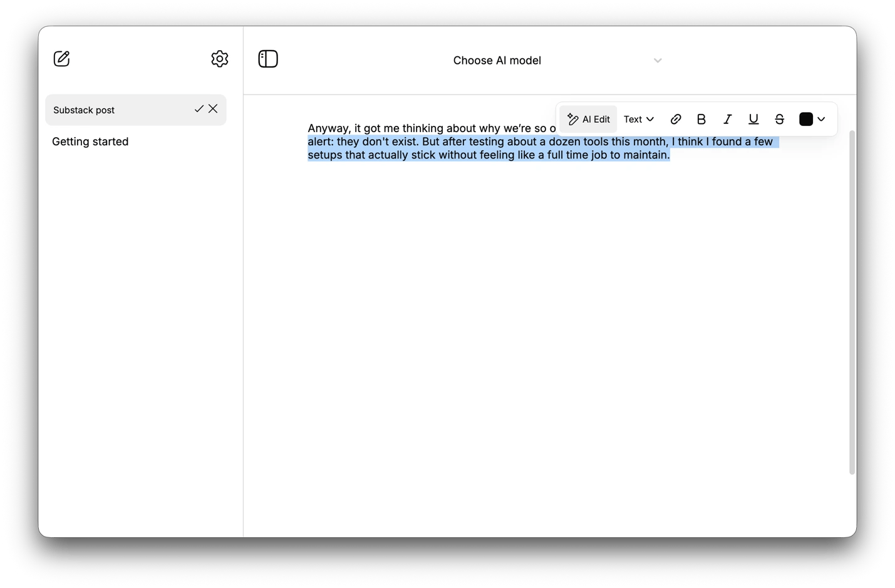Toggle underline formatting
Image resolution: width=895 pixels, height=588 pixels.
tap(753, 119)
